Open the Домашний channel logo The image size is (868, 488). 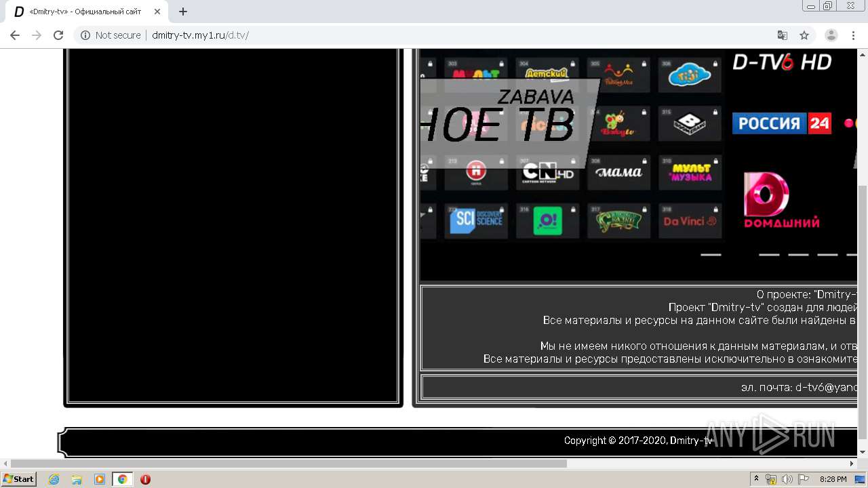tap(781, 200)
